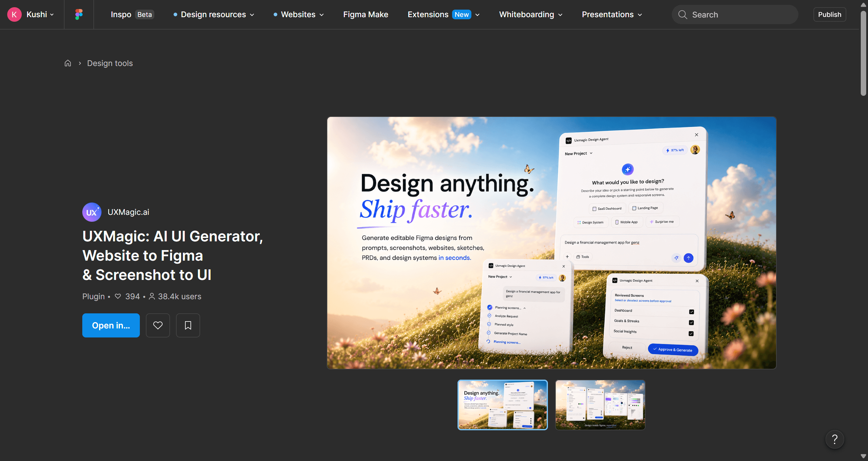
Task: Open the Figma logo home link
Action: point(79,14)
